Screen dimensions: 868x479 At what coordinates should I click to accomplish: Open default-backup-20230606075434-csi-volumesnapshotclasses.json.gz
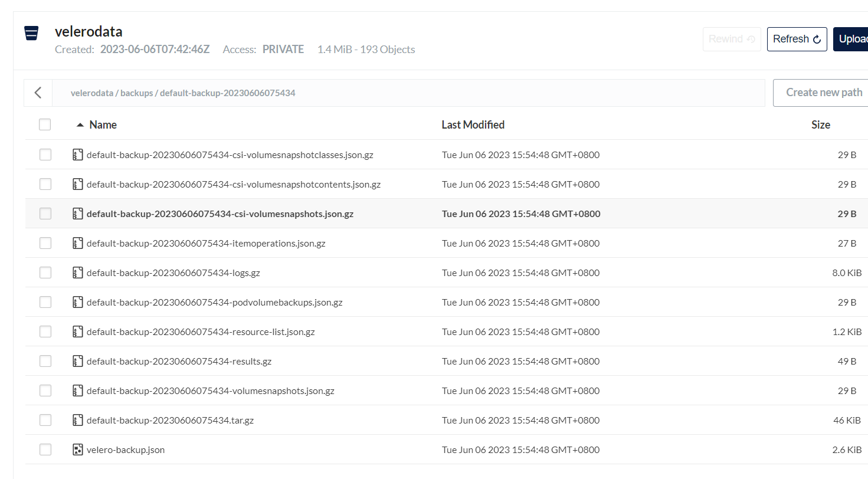tap(230, 155)
